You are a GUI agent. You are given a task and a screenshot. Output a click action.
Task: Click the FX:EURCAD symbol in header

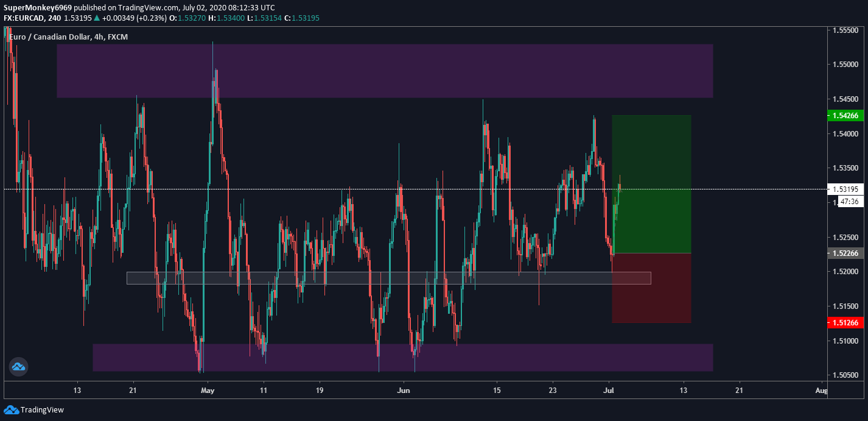(x=24, y=18)
